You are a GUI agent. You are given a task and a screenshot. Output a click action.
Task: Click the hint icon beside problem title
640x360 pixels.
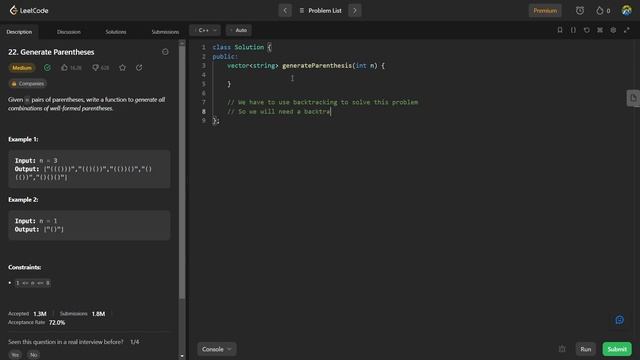pyautogui.click(x=165, y=52)
